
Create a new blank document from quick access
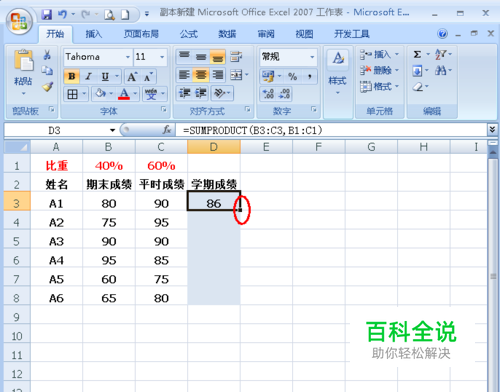[125, 15]
